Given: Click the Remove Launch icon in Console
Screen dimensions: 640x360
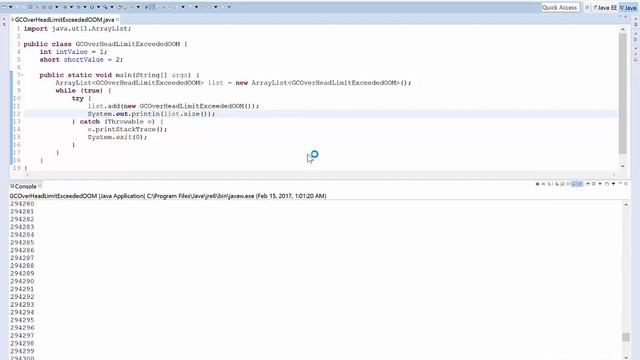Looking at the screenshot, I should point(543,184).
